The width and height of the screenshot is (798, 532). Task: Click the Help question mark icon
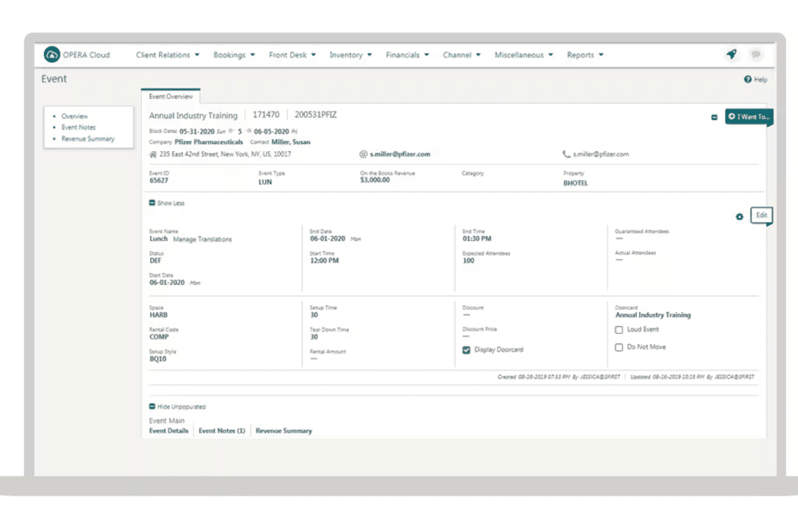point(748,79)
